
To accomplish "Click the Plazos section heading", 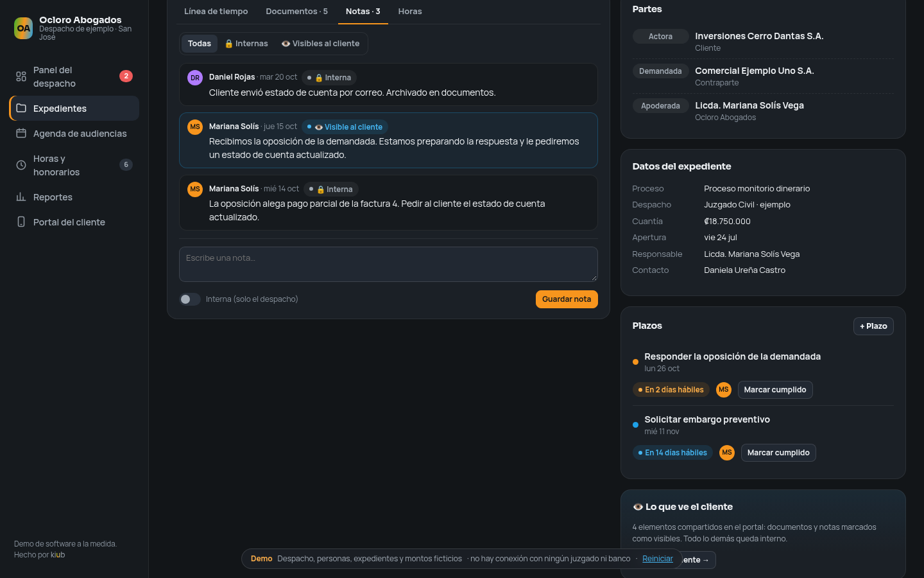I will click(647, 326).
